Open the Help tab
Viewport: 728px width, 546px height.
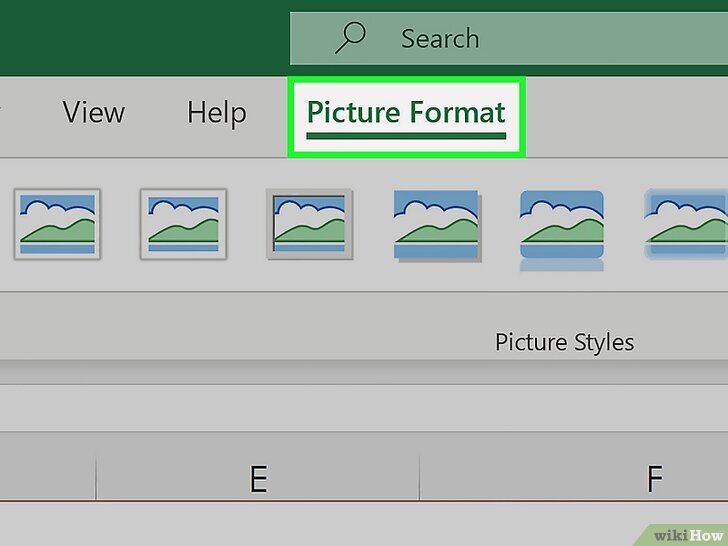[216, 113]
